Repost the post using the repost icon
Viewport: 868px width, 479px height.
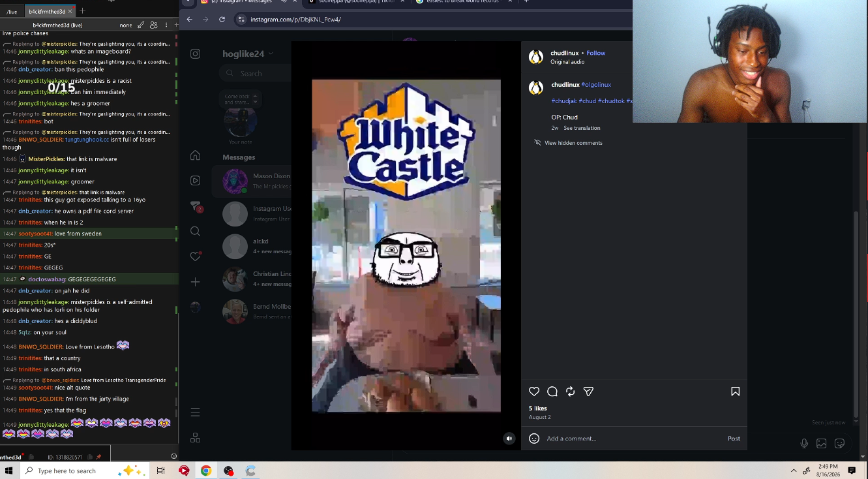point(571,392)
